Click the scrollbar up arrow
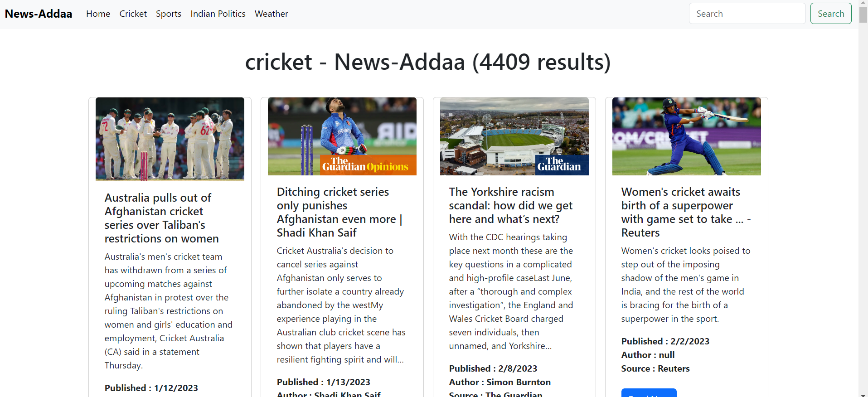868x397 pixels. coord(863,3)
